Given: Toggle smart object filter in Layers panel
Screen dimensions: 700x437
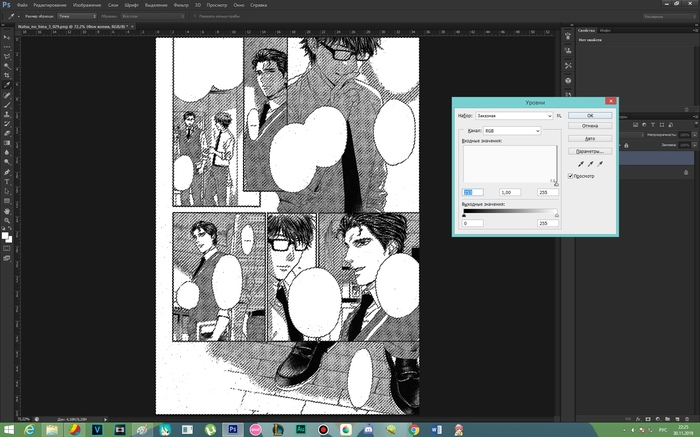Looking at the screenshot, I should 671,125.
